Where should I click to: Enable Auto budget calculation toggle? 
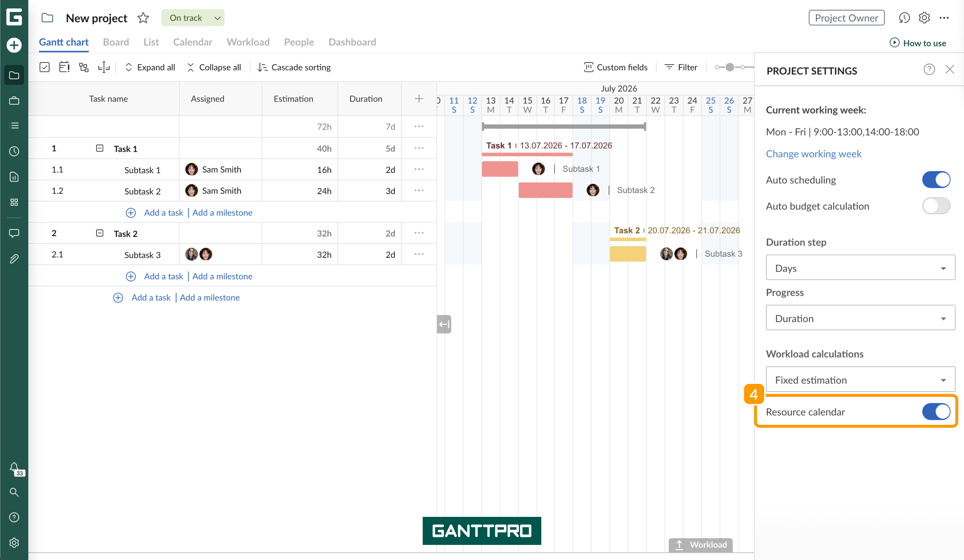(x=936, y=206)
